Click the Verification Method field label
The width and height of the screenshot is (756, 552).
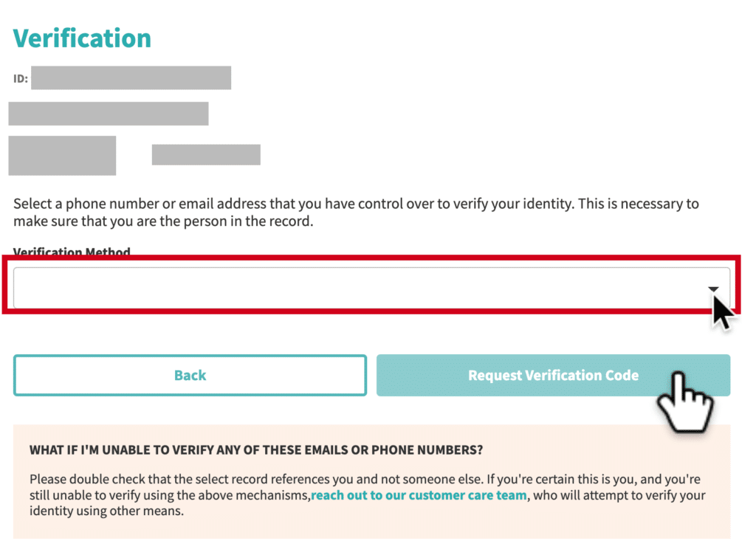pos(72,252)
